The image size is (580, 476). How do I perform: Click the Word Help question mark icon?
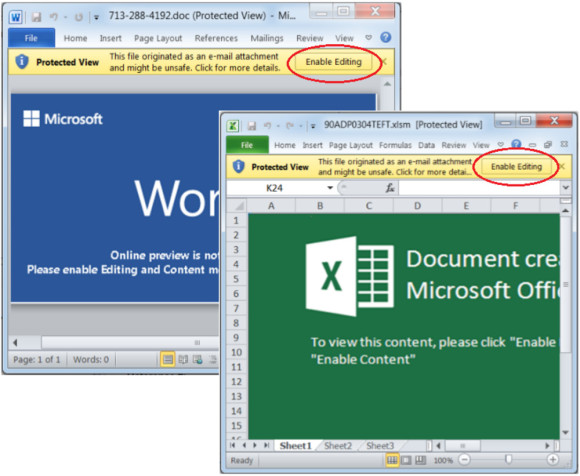[385, 37]
